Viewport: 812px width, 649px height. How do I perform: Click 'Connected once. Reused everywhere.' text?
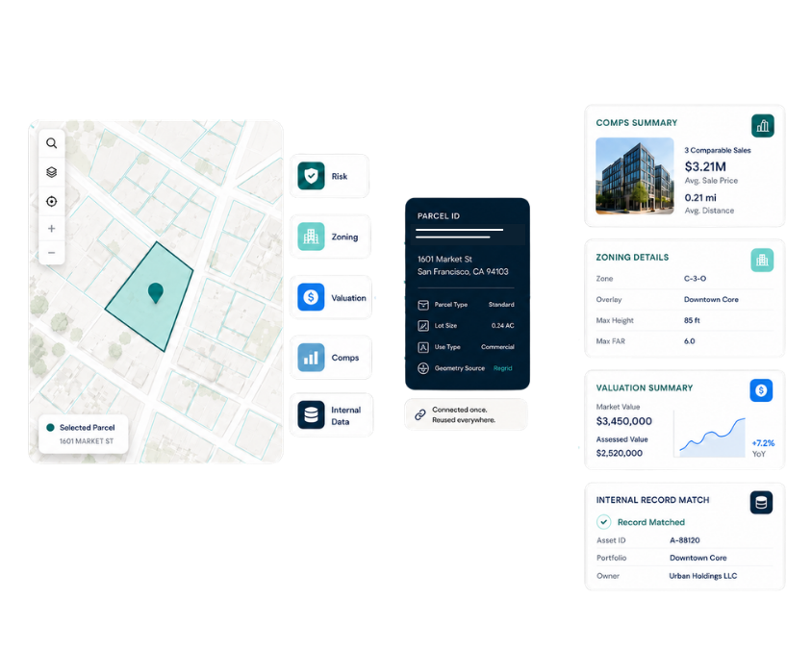pos(464,414)
